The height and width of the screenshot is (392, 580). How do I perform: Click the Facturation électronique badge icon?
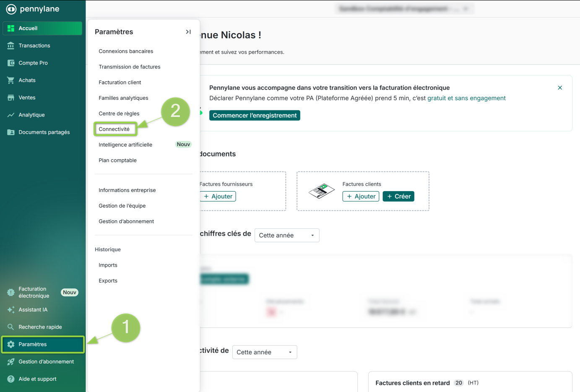(11, 292)
